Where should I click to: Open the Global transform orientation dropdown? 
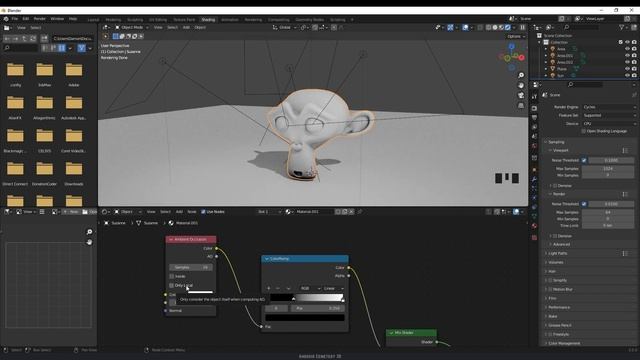tap(284, 27)
